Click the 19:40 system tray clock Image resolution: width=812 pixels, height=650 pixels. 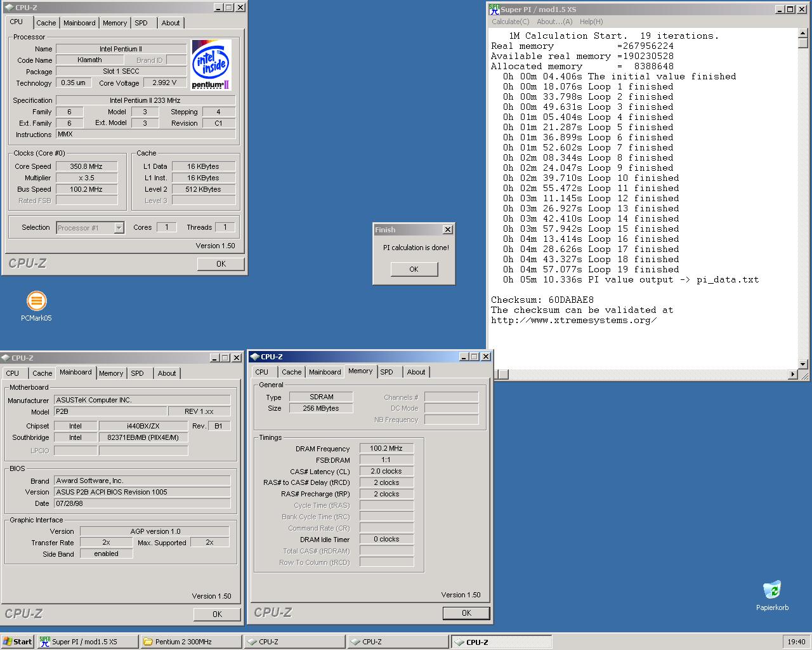click(796, 642)
